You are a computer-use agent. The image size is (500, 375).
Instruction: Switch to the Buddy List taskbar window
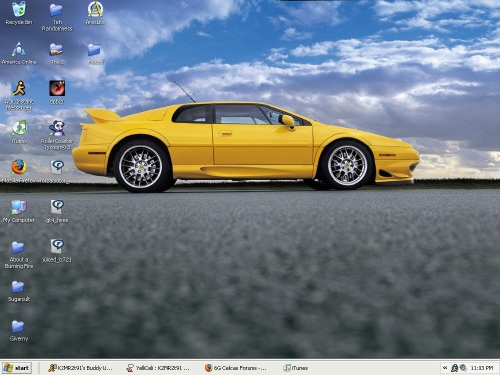click(x=81, y=368)
